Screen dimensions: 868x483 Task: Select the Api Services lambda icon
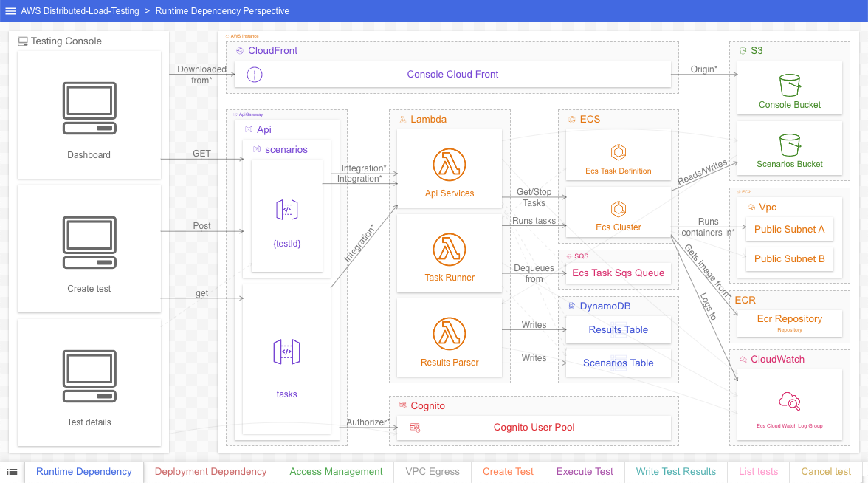[449, 165]
